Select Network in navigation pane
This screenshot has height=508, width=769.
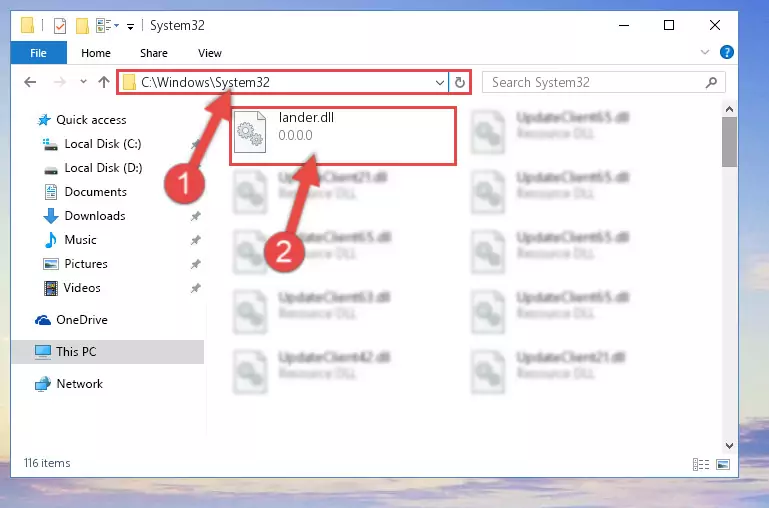click(79, 383)
